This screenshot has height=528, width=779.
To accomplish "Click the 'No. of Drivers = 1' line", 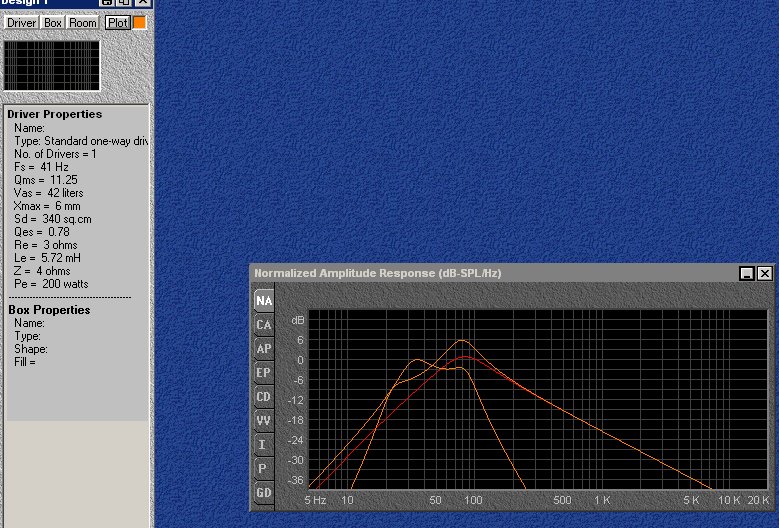I will tap(55, 154).
